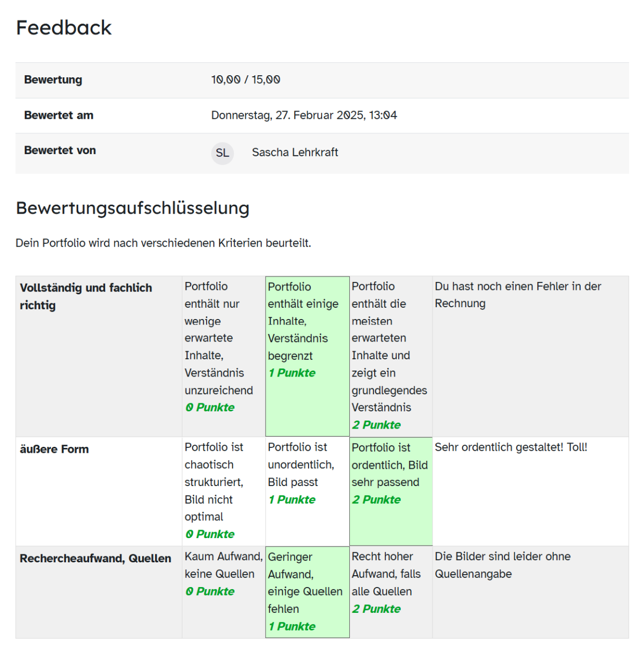Click the "Bewertungsaufschlüsselung" heading

pos(133,208)
